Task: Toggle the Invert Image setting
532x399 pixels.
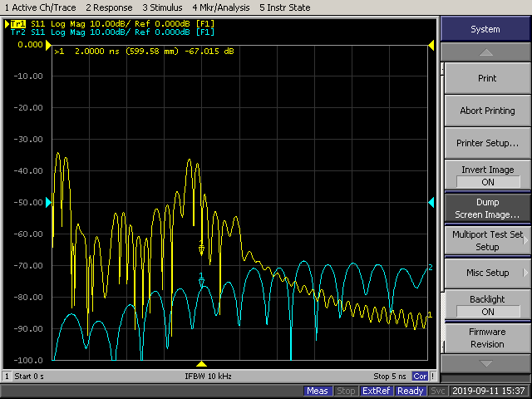Action: 487,175
